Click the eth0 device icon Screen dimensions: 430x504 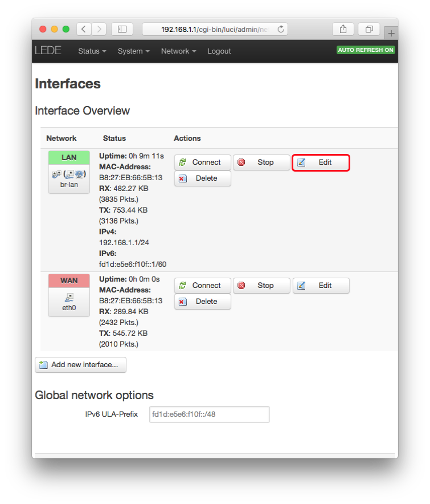coord(69,297)
